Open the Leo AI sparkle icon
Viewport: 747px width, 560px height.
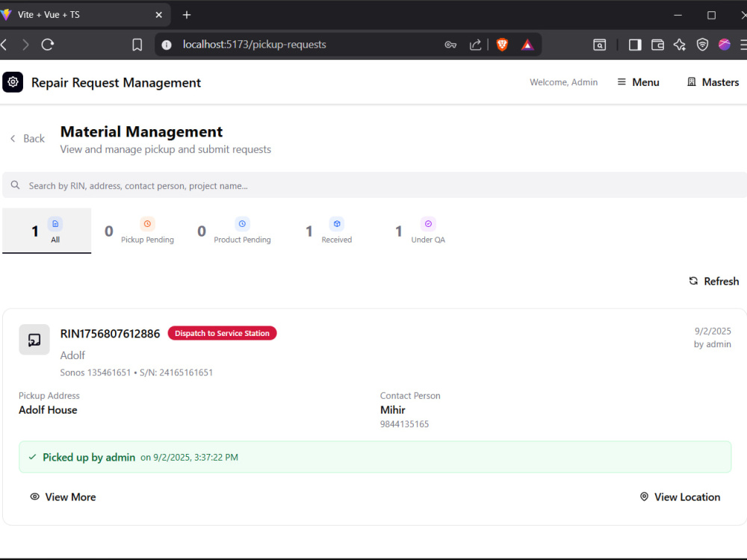point(680,45)
